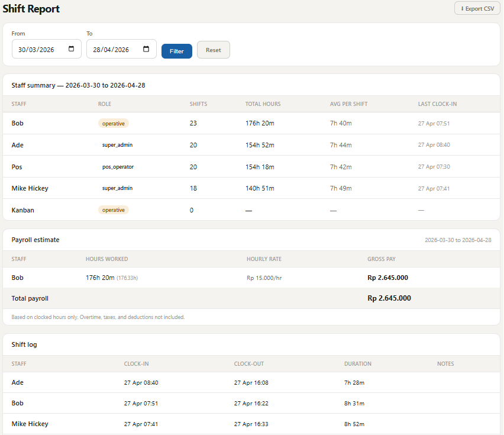504x435 pixels.
Task: Open calendar picker in From date field
Action: point(72,49)
